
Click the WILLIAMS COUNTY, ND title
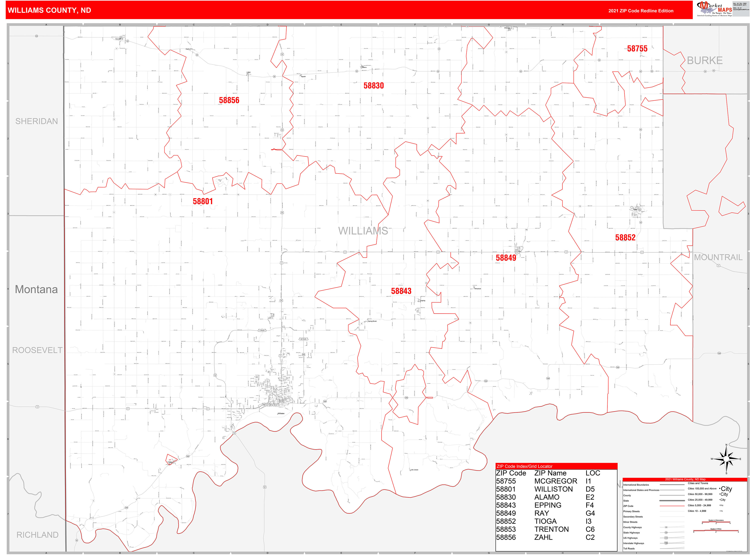[49, 10]
